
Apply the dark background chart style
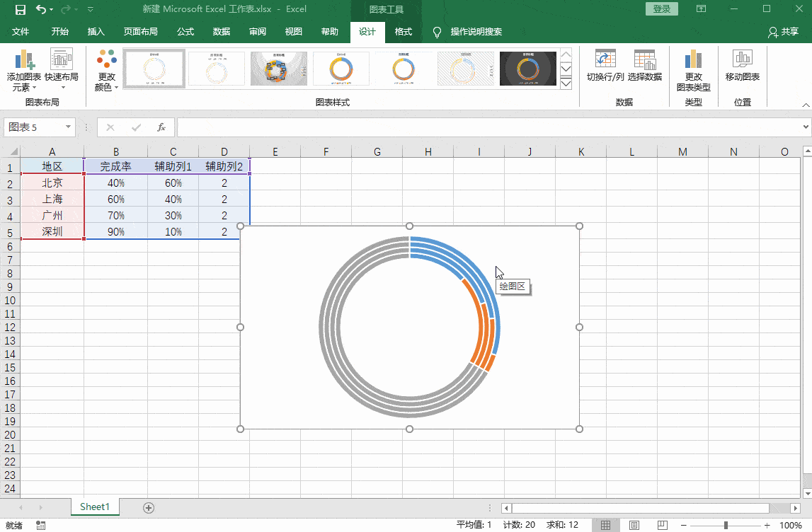[528, 69]
